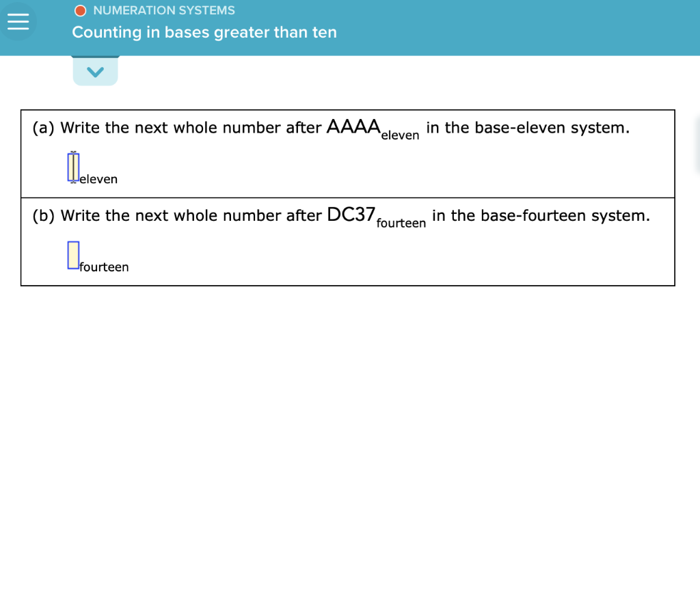This screenshot has height=609, width=700.
Task: Click the faint panel on the right edge
Action: [696, 144]
